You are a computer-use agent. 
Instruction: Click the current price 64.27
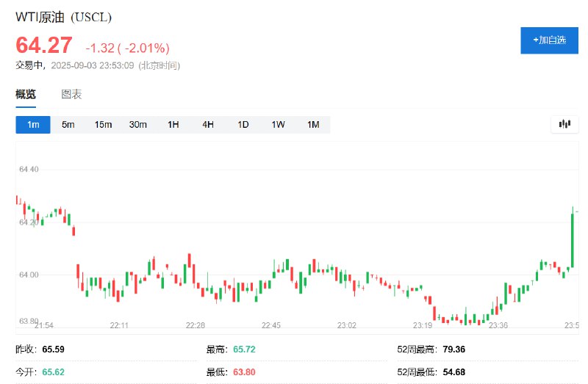click(44, 46)
